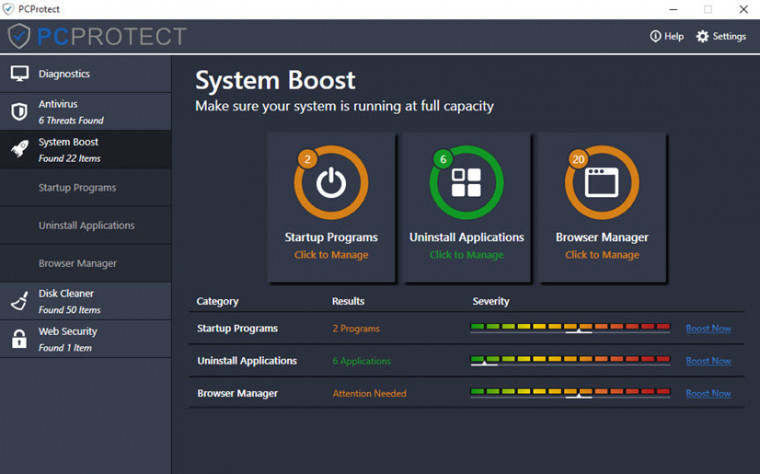Image resolution: width=760 pixels, height=474 pixels.
Task: Click the Browser Manager window icon
Action: click(602, 183)
